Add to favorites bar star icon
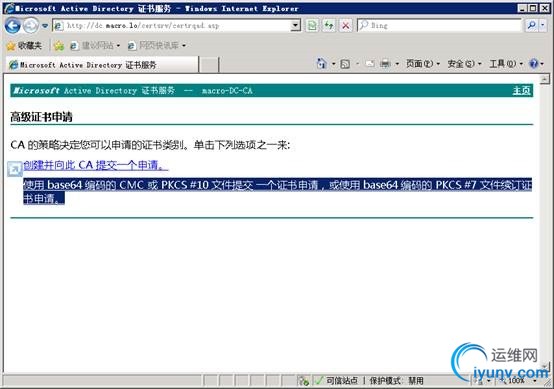The height and width of the screenshot is (389, 554). click(x=59, y=46)
